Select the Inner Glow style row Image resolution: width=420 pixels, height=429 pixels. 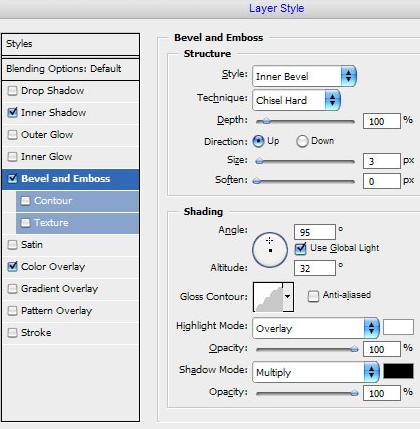pyautogui.click(x=70, y=157)
